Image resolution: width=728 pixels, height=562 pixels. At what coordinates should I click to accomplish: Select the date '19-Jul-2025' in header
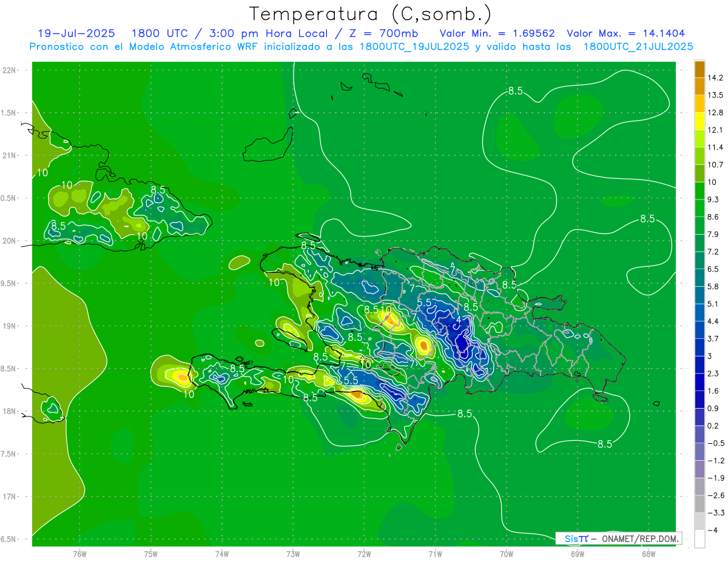[x=76, y=33]
